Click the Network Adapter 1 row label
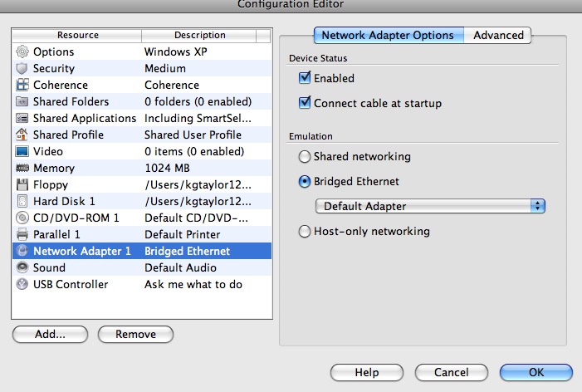This screenshot has width=582, height=392. (x=82, y=252)
